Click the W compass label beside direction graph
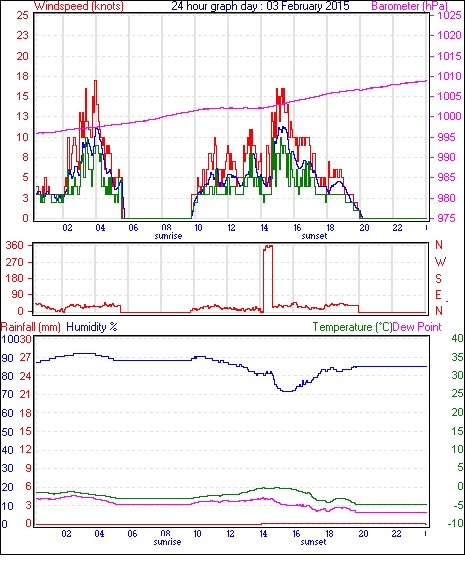The width and height of the screenshot is (465, 563). click(x=440, y=262)
